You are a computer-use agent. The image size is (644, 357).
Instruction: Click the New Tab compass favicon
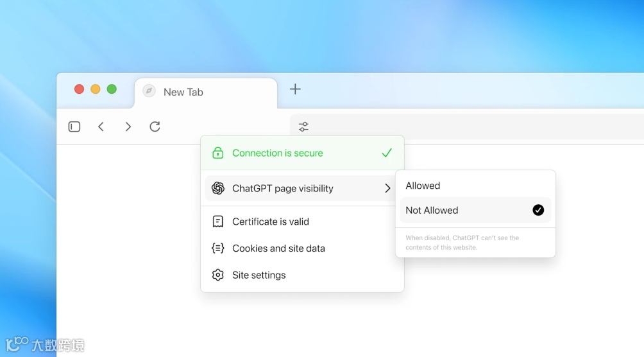point(149,91)
